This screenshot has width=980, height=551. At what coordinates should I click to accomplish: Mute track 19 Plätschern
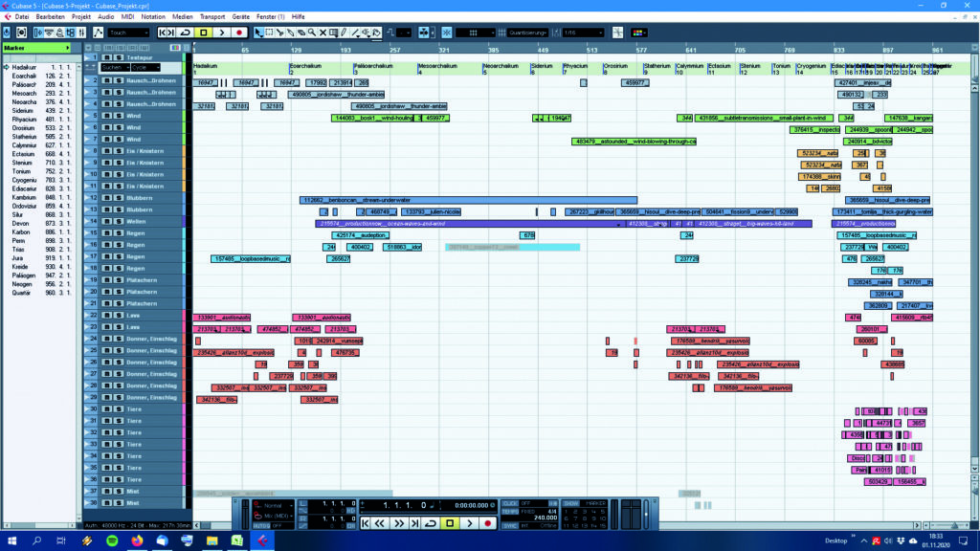[107, 280]
